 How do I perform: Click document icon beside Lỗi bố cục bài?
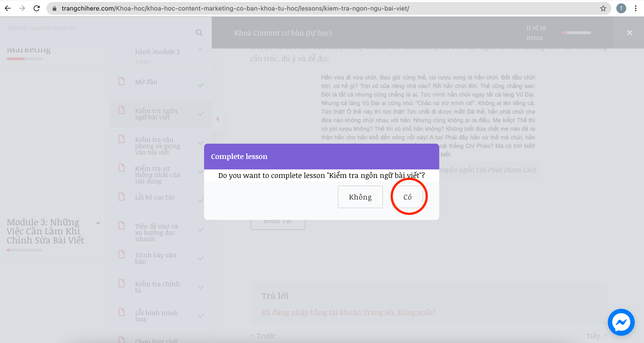coord(121,197)
